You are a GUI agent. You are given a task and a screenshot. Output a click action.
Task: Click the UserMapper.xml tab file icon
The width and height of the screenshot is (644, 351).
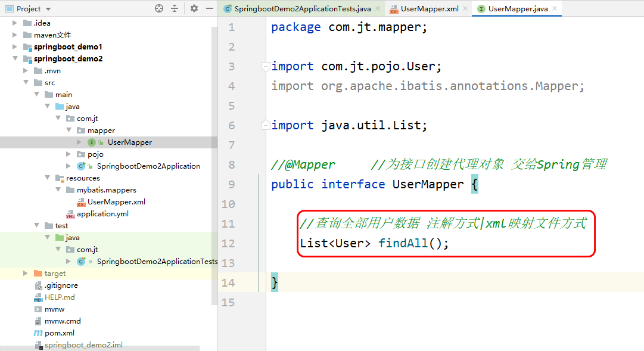click(x=393, y=9)
